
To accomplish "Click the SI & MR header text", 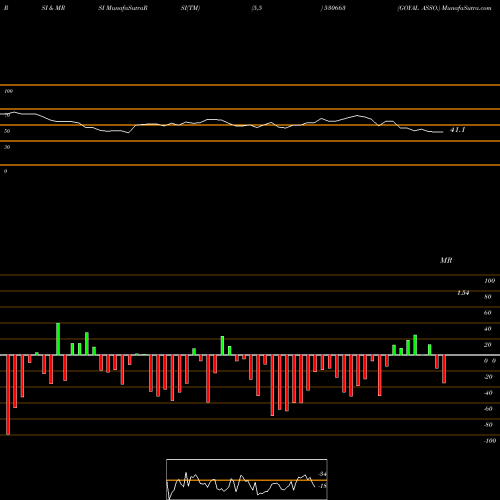I will pyautogui.click(x=53, y=8).
